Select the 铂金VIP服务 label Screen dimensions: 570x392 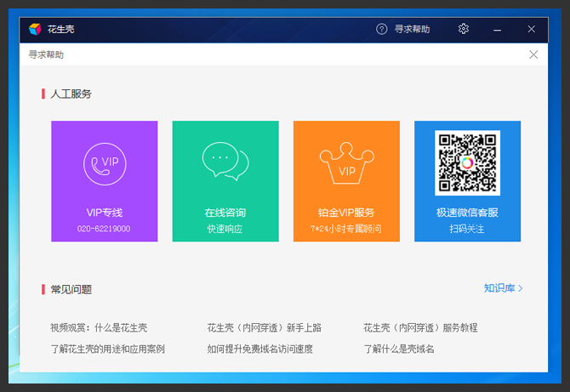point(346,213)
